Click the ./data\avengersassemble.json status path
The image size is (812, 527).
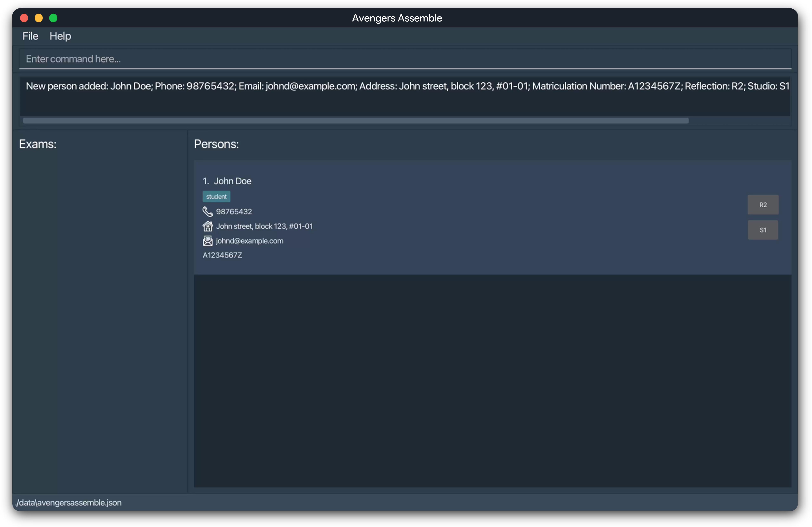click(69, 502)
